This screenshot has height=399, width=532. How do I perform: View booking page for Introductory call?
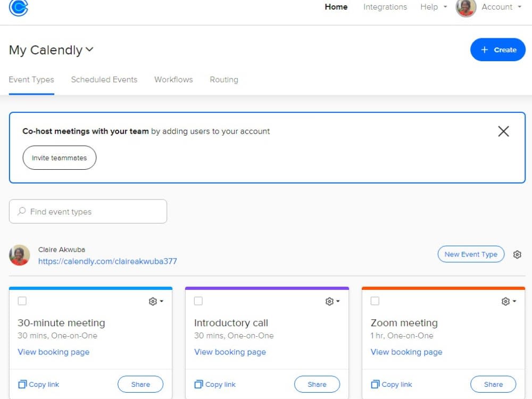click(230, 352)
